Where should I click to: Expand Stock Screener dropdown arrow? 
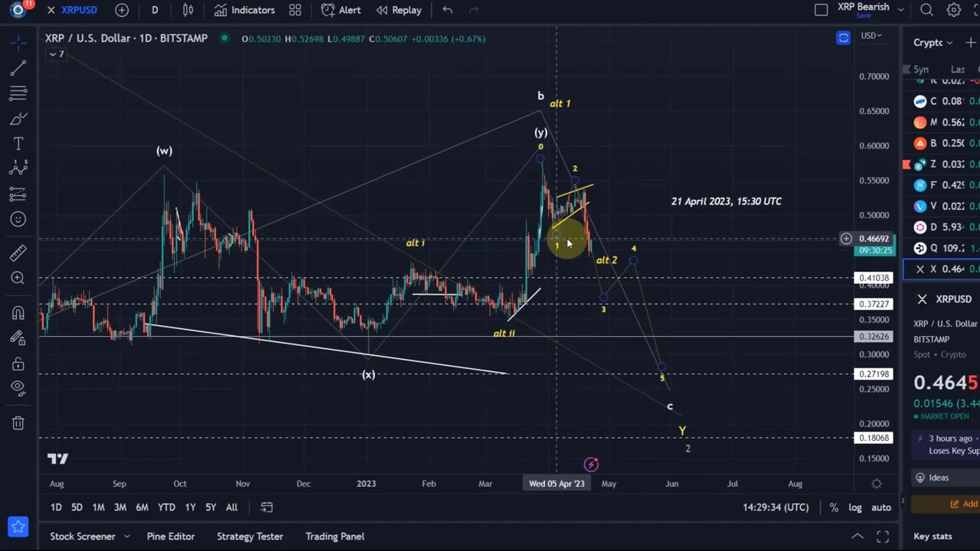[x=127, y=536]
